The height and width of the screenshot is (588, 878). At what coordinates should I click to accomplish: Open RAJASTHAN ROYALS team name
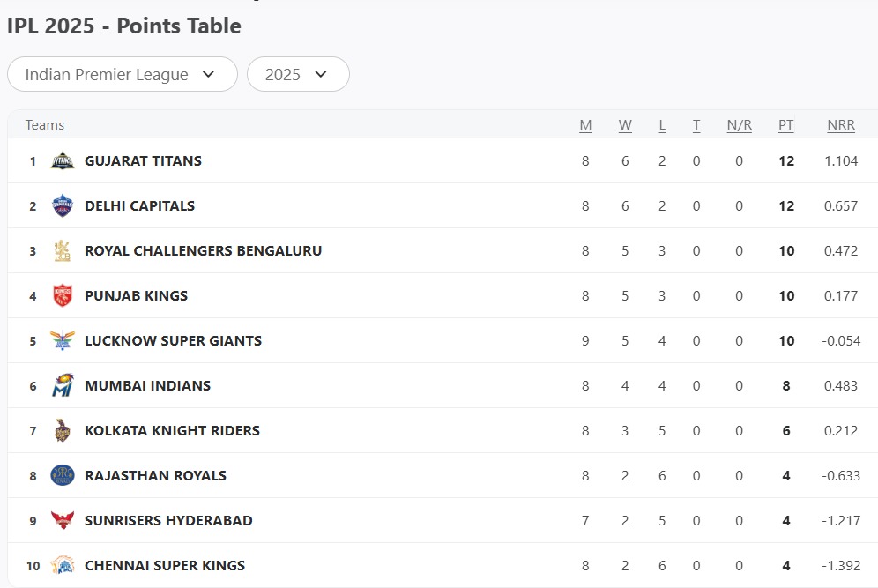[x=155, y=475]
